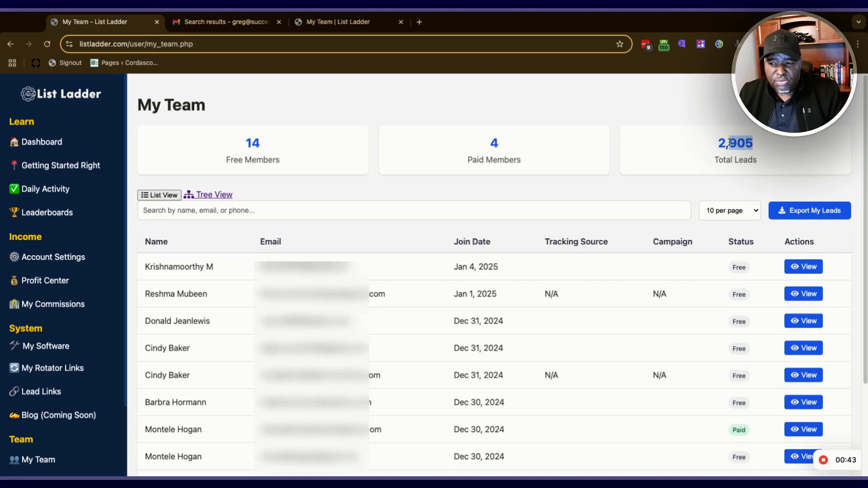
Task: Switch to List View
Action: (x=159, y=195)
